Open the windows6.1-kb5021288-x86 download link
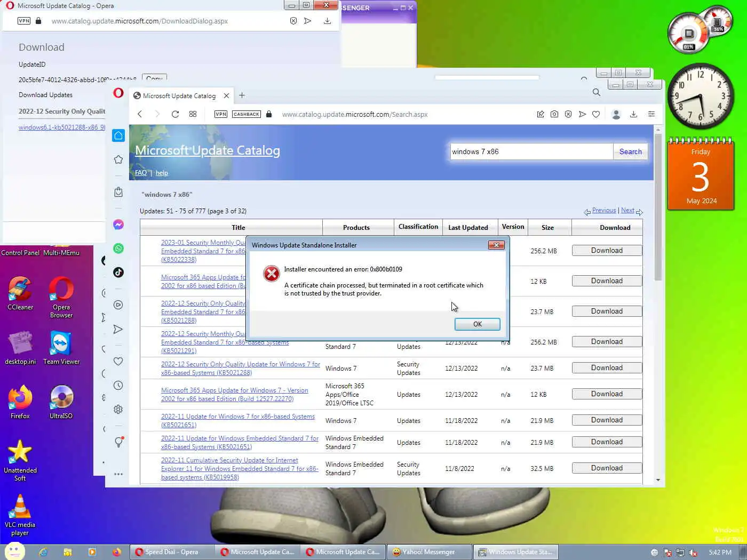747x560 pixels. click(62, 127)
